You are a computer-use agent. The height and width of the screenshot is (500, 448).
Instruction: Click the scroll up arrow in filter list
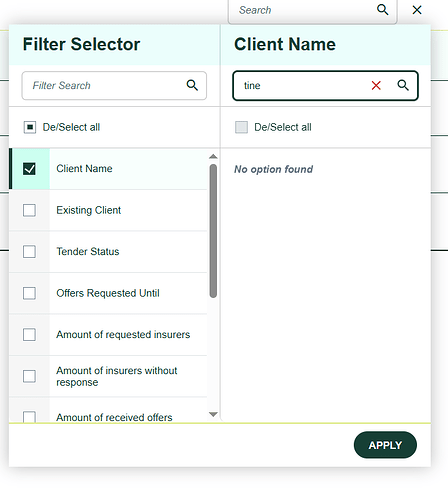(x=213, y=156)
